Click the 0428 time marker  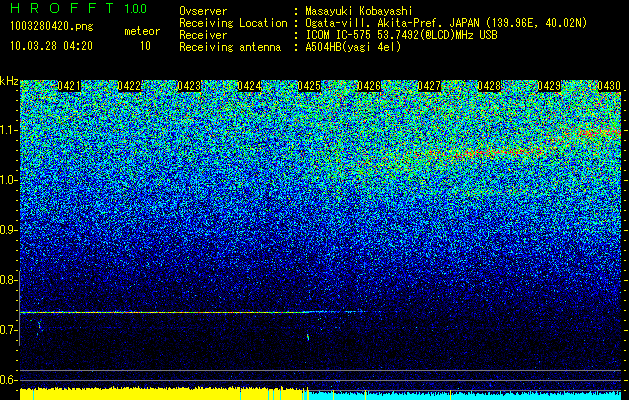tap(489, 86)
